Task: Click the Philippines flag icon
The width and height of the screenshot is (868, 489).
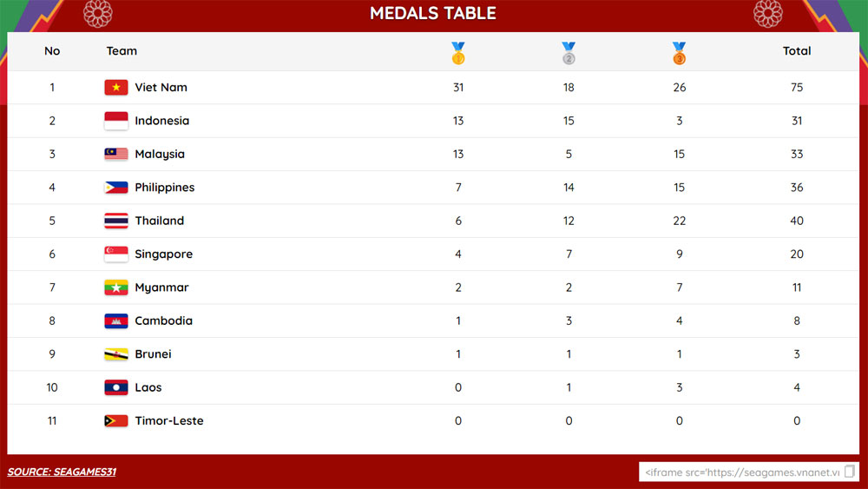Action: 116,188
